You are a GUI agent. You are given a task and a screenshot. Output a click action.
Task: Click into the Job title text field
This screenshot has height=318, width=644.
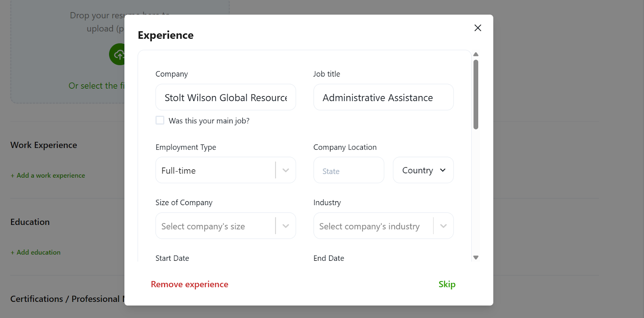pyautogui.click(x=383, y=98)
